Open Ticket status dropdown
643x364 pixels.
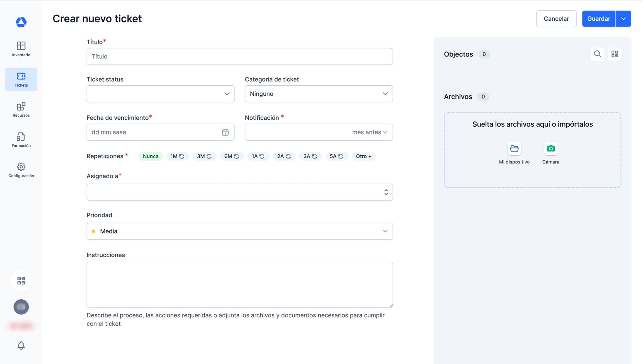point(160,94)
